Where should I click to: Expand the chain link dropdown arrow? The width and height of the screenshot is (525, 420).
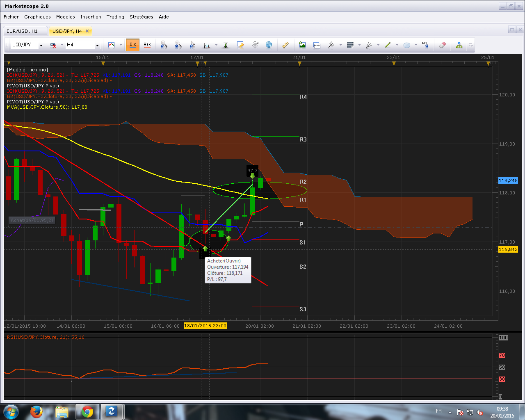click(x=62, y=45)
